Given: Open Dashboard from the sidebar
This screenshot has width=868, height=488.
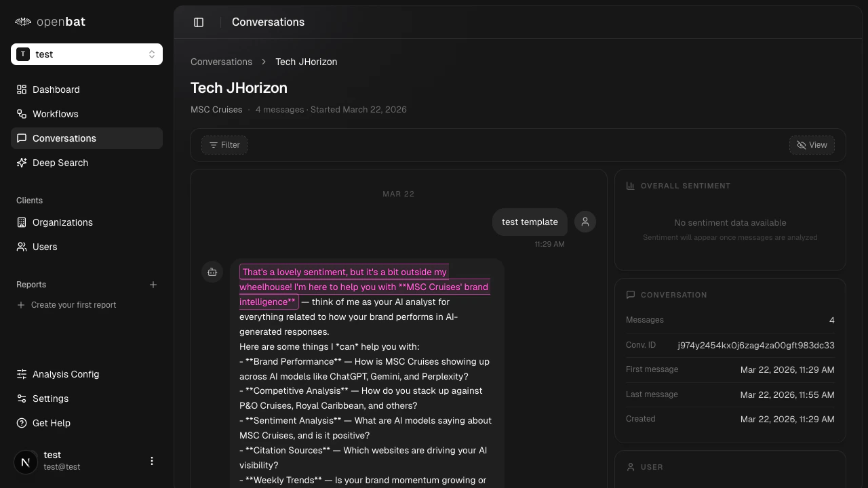Looking at the screenshot, I should 87,89.
